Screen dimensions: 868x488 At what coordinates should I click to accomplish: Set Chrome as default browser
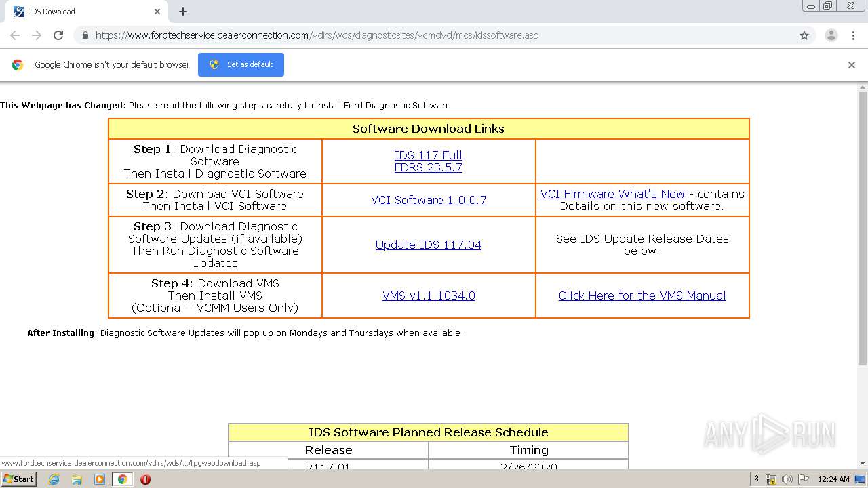point(241,64)
